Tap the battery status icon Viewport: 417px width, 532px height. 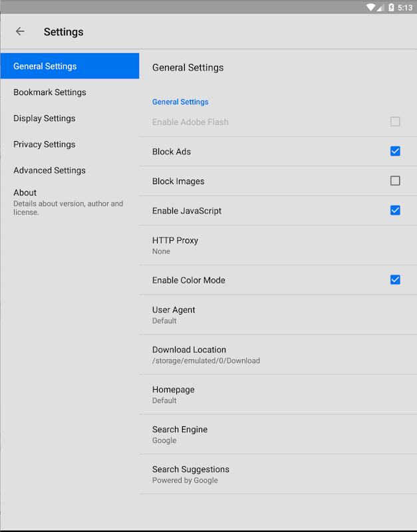tap(391, 7)
